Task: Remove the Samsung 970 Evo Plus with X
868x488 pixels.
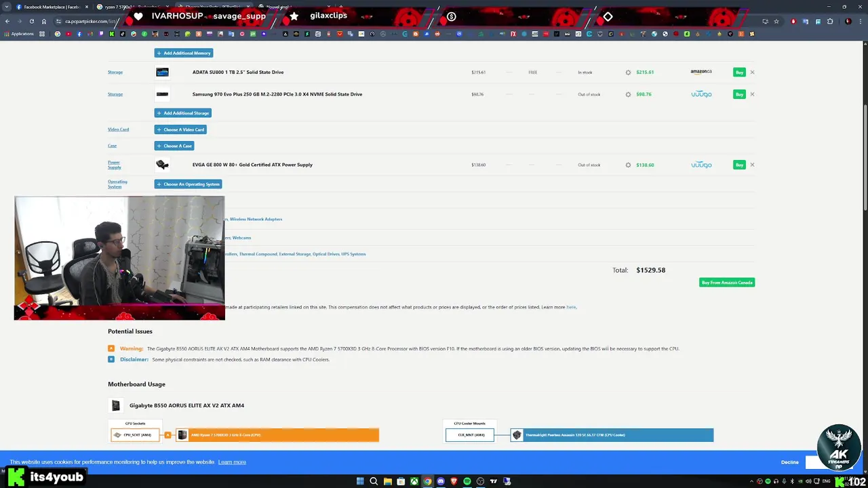Action: tap(752, 94)
